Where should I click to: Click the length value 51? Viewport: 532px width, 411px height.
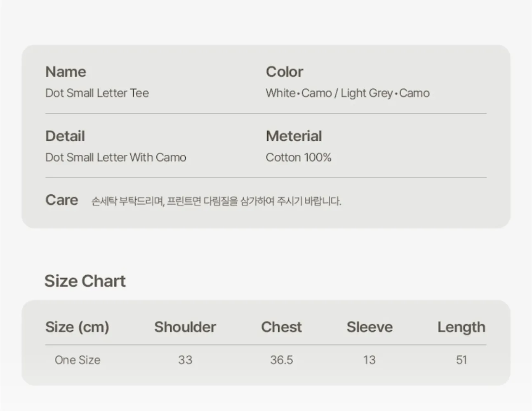point(461,360)
